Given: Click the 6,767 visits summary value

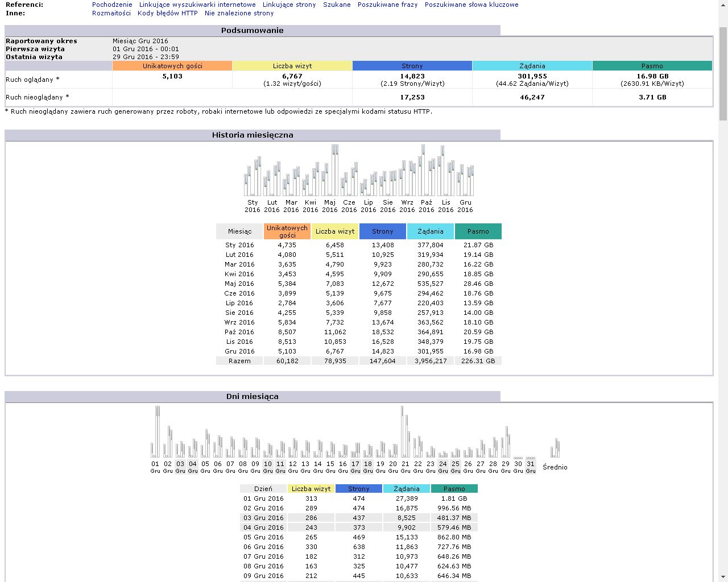Looking at the screenshot, I should (x=292, y=76).
